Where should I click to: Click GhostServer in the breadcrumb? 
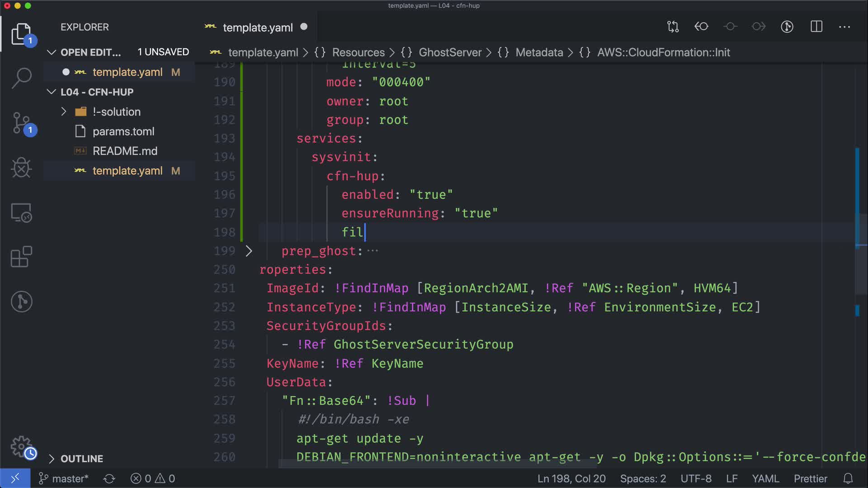(450, 52)
